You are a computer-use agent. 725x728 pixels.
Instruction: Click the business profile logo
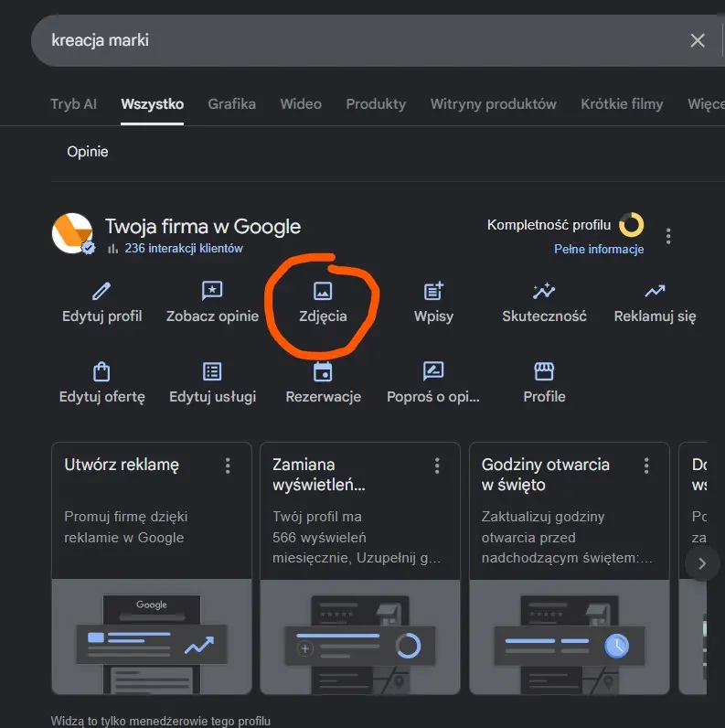pyautogui.click(x=72, y=233)
